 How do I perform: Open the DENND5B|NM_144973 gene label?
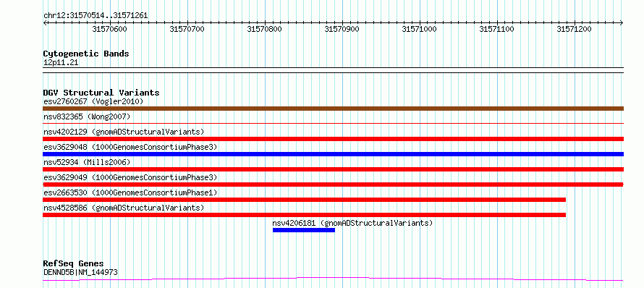(x=80, y=272)
